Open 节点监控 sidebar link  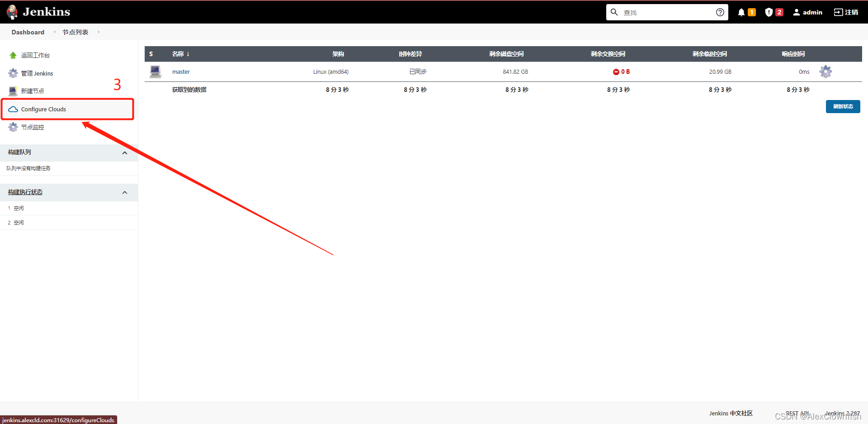tap(33, 127)
